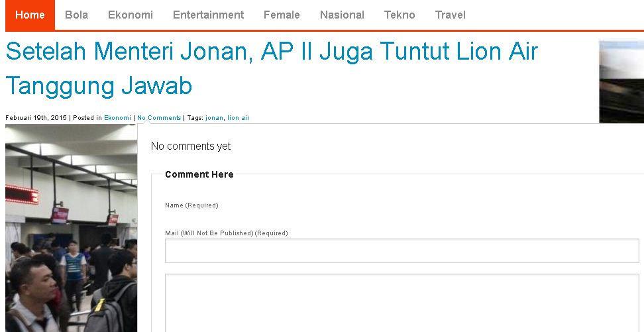Select the Entertainment category

pyautogui.click(x=208, y=15)
